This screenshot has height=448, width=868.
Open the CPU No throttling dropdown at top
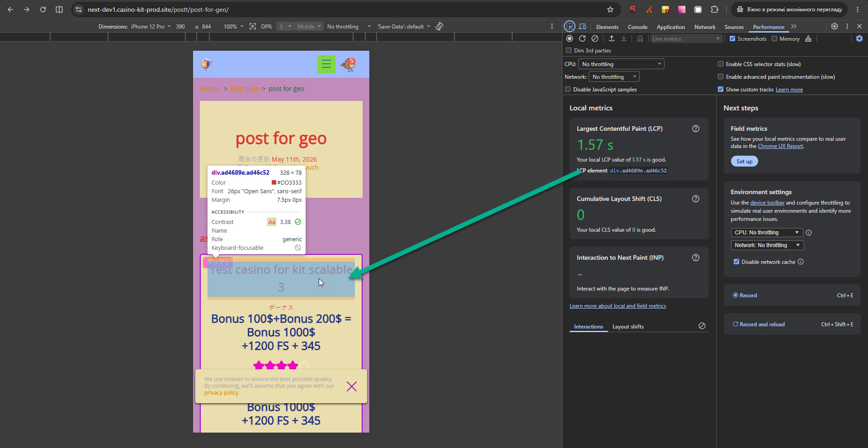(621, 64)
